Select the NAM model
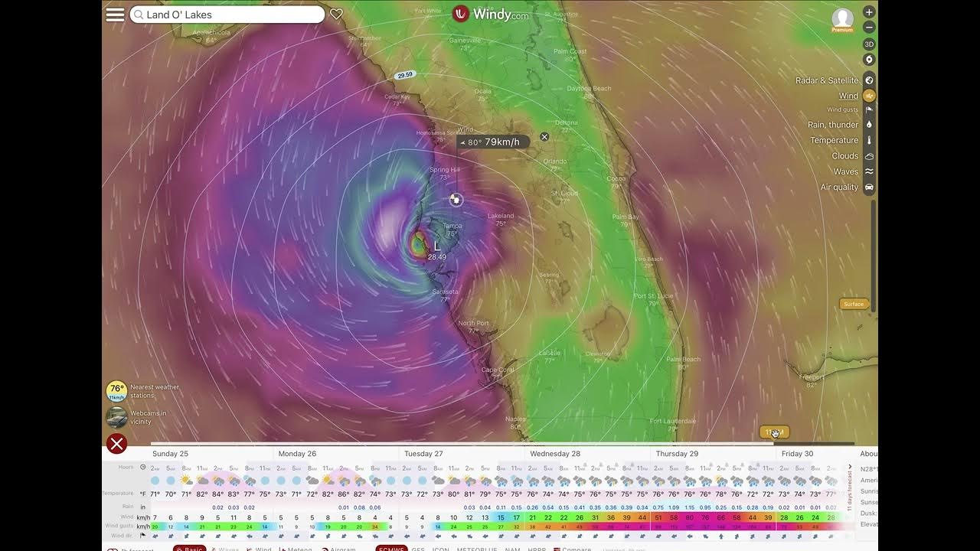980x551 pixels. coord(513,549)
